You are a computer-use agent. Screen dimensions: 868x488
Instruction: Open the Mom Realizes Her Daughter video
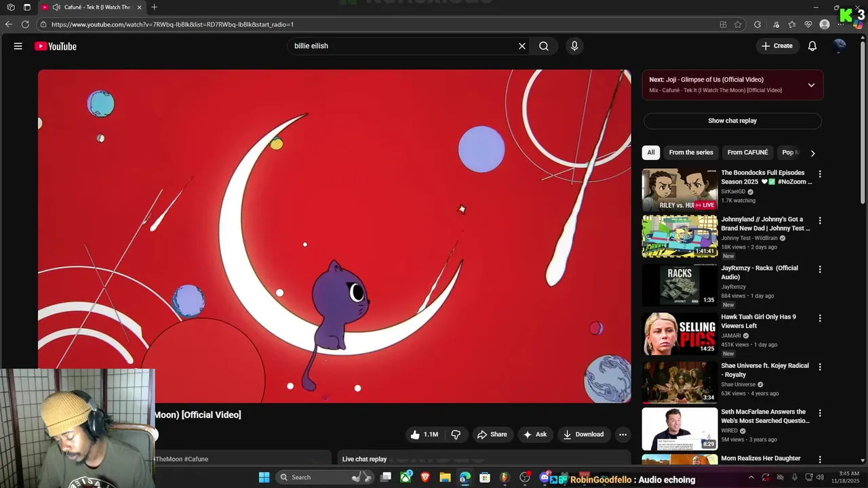761,459
